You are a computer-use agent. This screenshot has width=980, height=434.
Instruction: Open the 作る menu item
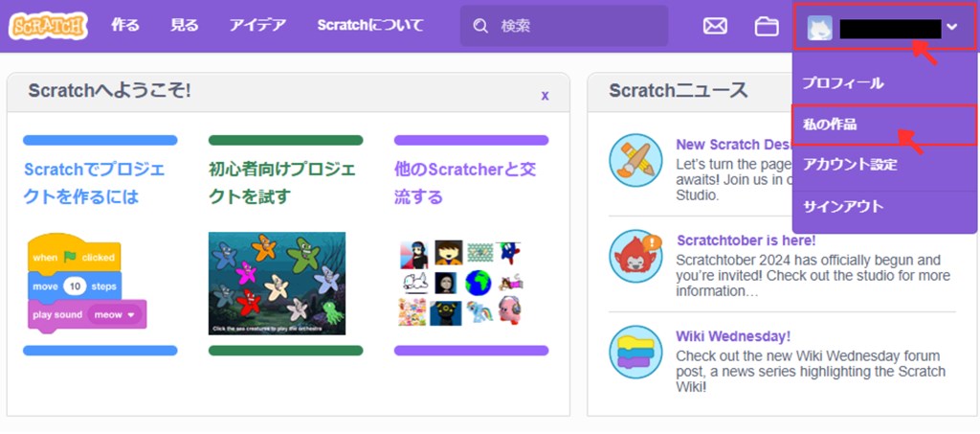coord(125,26)
